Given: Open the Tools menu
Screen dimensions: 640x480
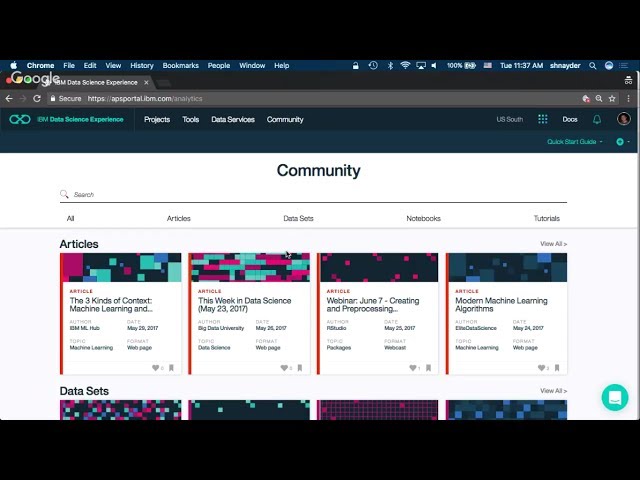Looking at the screenshot, I should click(x=191, y=120).
